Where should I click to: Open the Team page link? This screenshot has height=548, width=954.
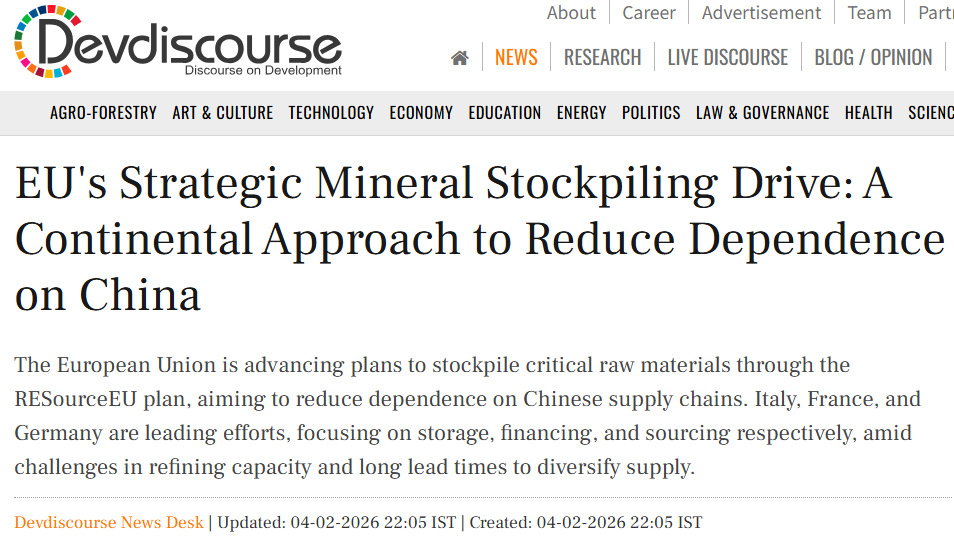[x=869, y=13]
